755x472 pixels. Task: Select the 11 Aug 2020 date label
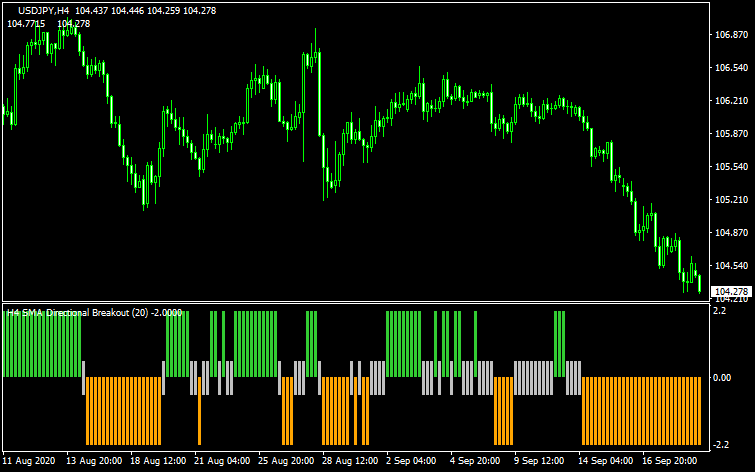[31, 461]
